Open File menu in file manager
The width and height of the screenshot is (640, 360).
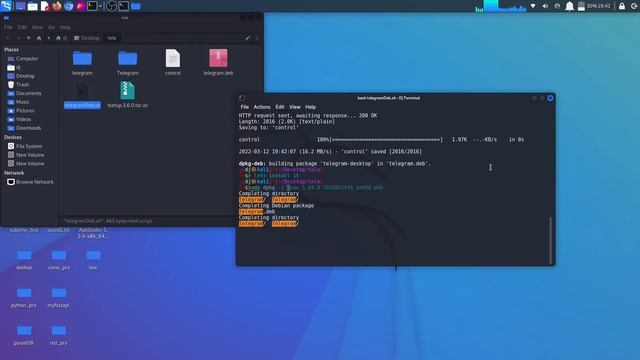point(8,27)
